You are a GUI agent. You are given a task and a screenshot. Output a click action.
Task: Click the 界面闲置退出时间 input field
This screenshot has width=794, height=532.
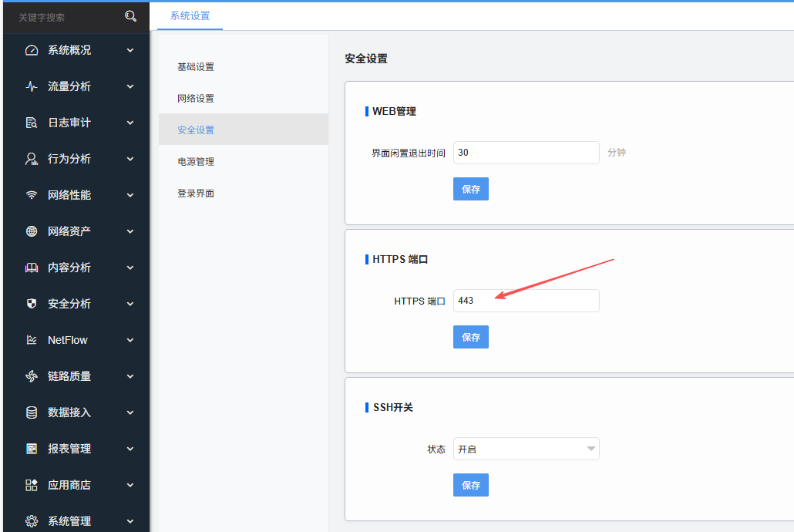coord(526,153)
